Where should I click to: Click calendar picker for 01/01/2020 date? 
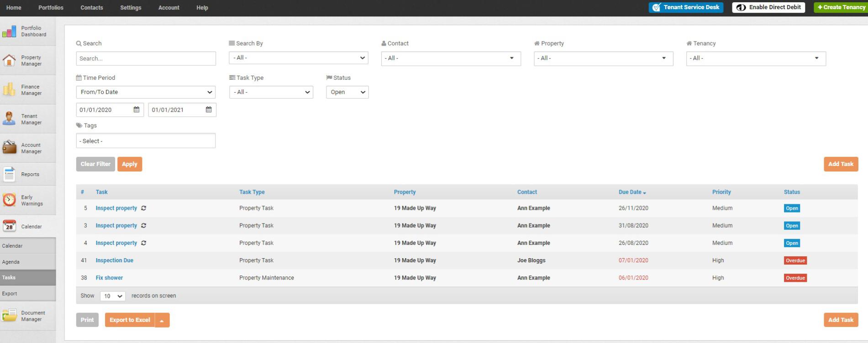(137, 109)
